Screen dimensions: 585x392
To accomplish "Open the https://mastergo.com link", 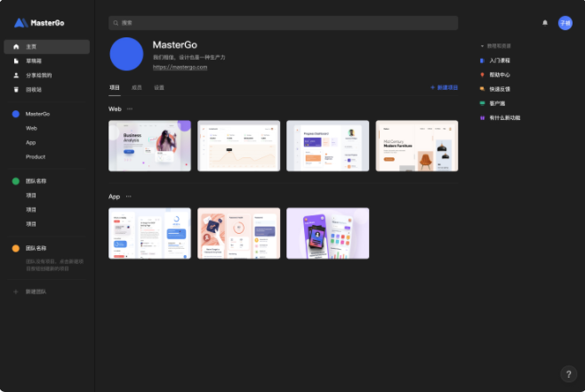I will (180, 68).
